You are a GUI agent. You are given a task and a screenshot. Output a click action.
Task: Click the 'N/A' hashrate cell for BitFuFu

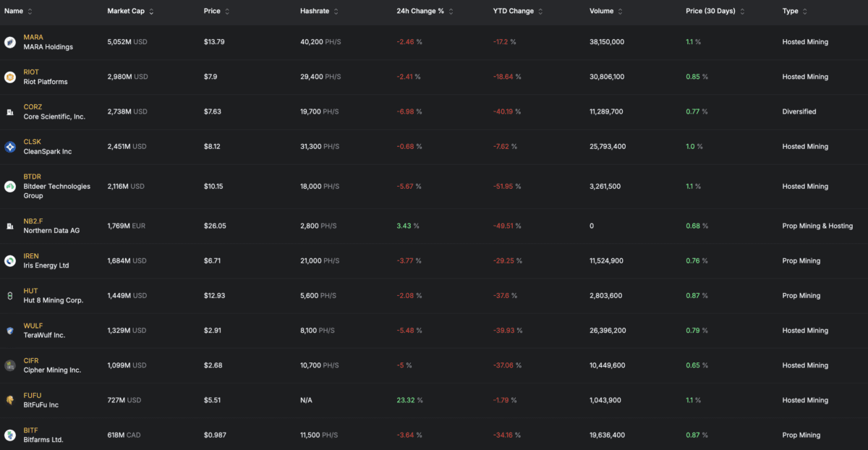[306, 401]
